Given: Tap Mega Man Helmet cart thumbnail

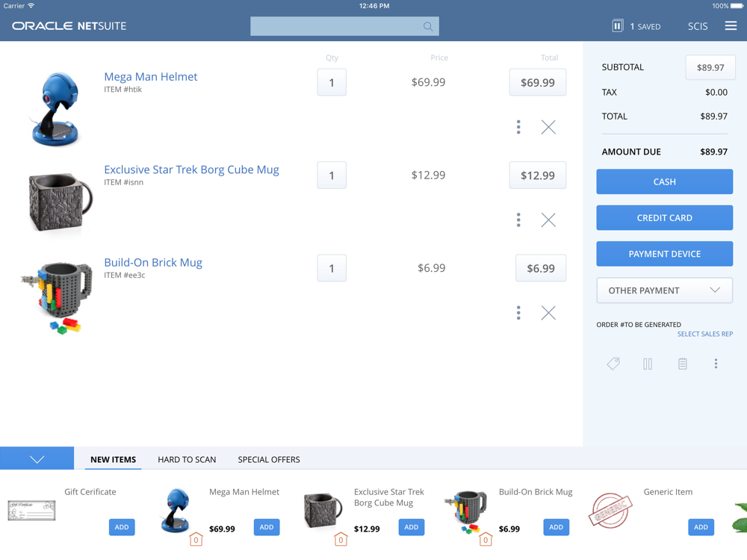Looking at the screenshot, I should (56, 108).
